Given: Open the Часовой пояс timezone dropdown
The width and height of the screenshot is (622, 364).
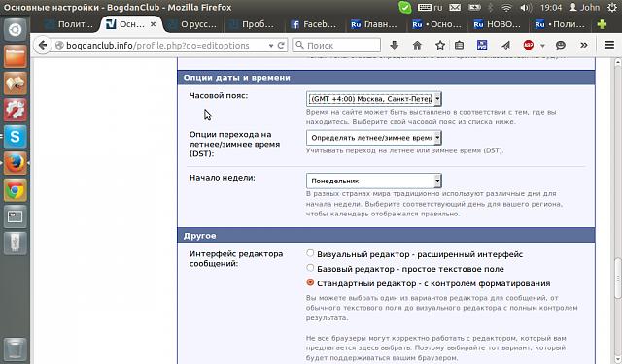Looking at the screenshot, I should click(373, 99).
